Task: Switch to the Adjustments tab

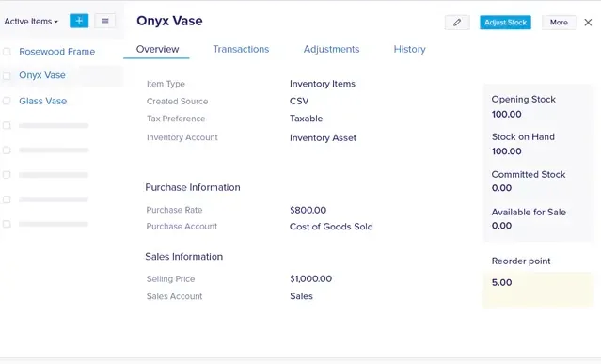Action: pos(331,49)
